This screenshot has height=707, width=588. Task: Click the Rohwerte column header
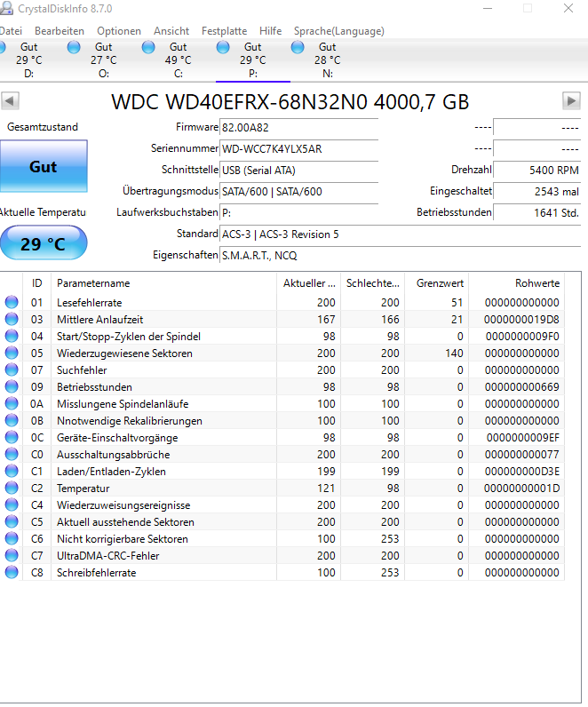point(516,283)
